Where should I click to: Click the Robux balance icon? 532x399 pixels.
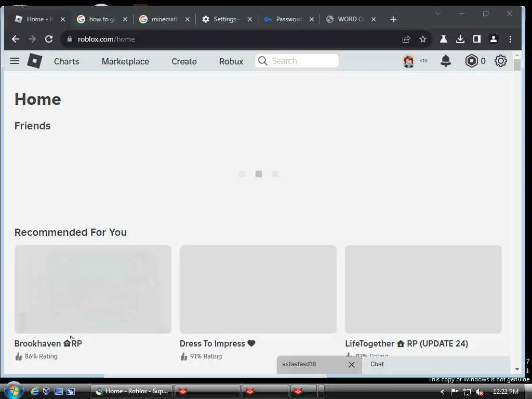click(472, 61)
